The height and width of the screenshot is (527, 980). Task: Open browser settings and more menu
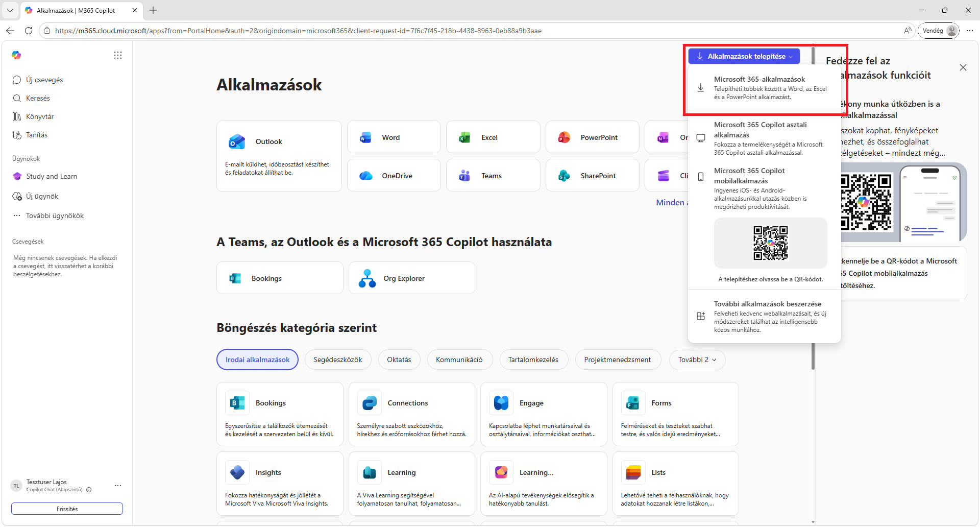coord(970,31)
